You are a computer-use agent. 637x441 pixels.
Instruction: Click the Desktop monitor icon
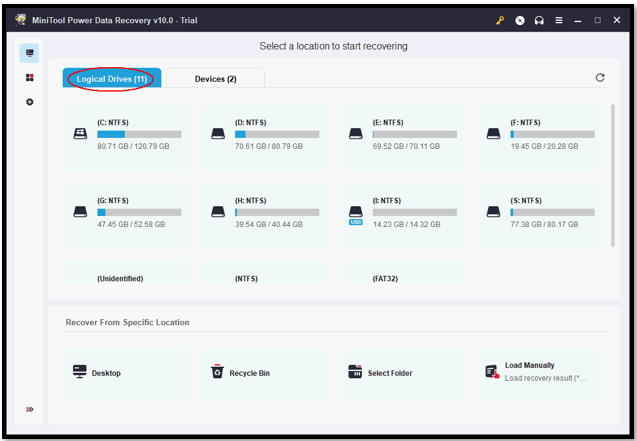(80, 372)
